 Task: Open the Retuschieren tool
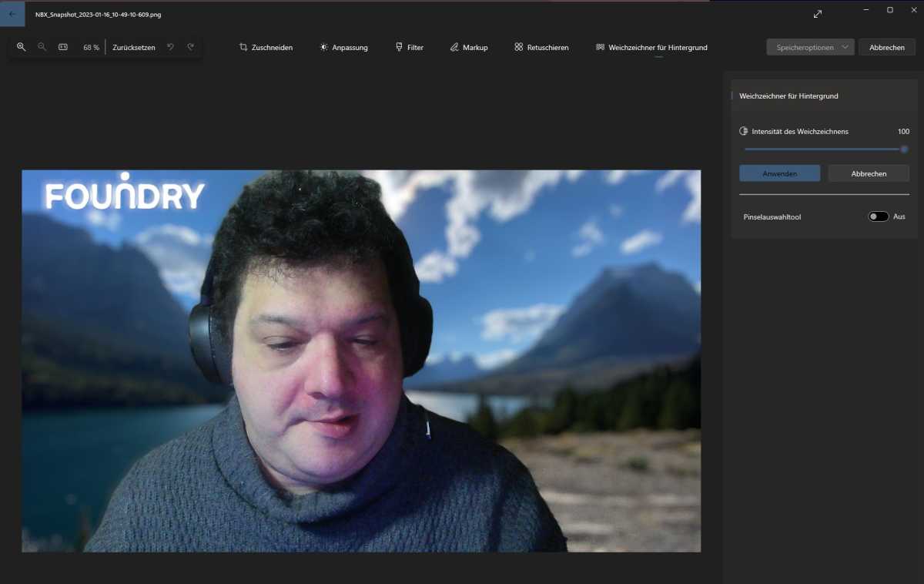point(541,47)
